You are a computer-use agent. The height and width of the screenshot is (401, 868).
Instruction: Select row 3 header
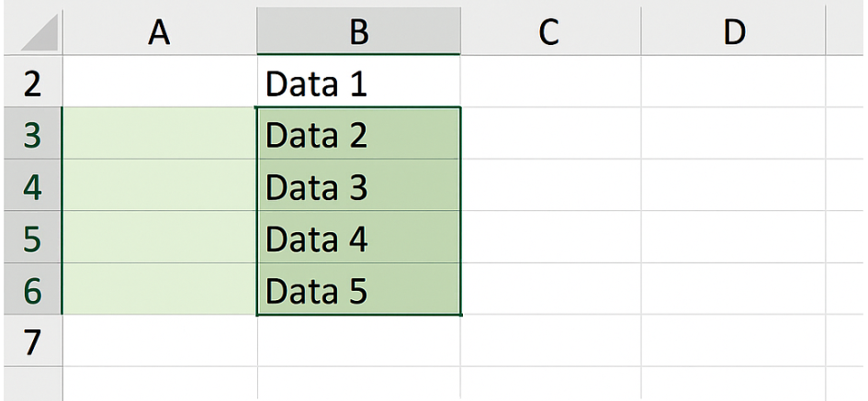33,133
